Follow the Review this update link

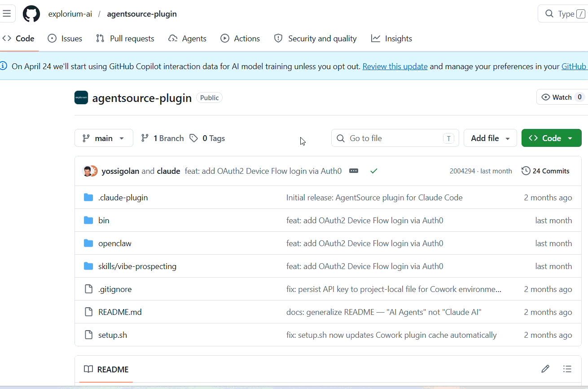pyautogui.click(x=395, y=66)
